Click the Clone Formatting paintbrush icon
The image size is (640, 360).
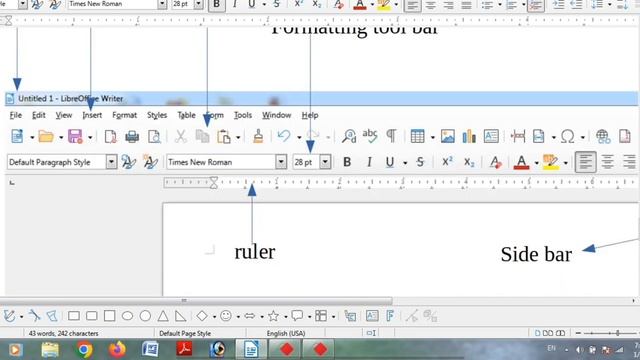(x=258, y=136)
